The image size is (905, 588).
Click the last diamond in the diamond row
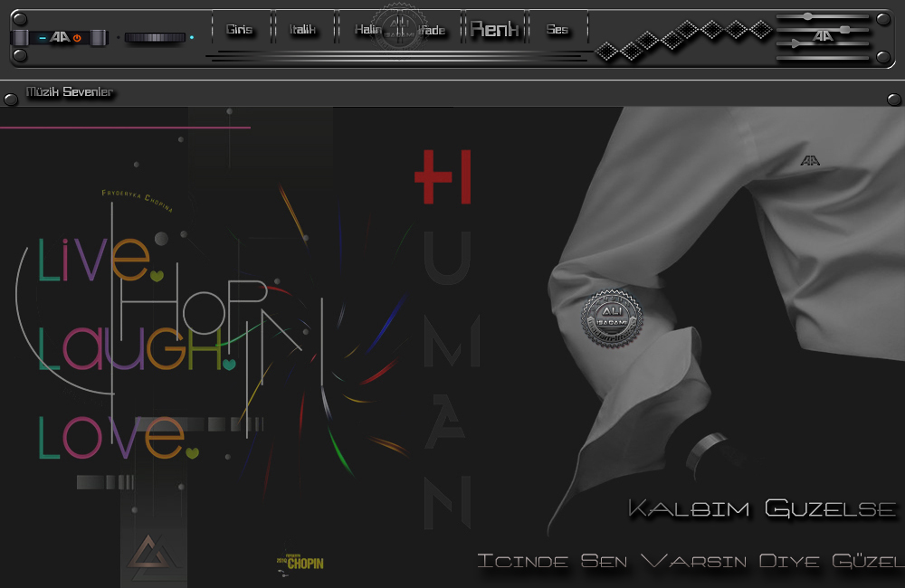click(x=762, y=30)
